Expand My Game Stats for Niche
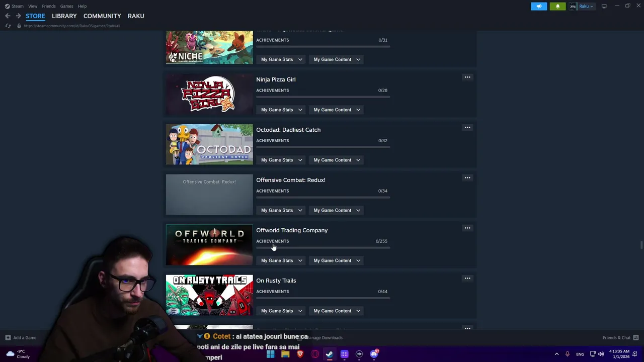Screen dimensions: 644x362 (282, 59)
